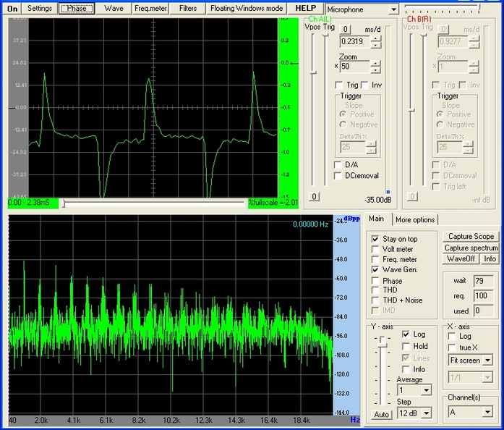The height and width of the screenshot is (430, 504).
Task: Click the Y-axis Auto button
Action: (x=382, y=415)
